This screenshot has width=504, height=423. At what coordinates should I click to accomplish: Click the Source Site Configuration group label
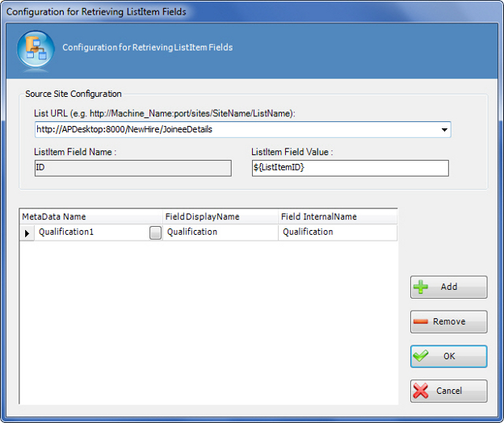click(73, 94)
